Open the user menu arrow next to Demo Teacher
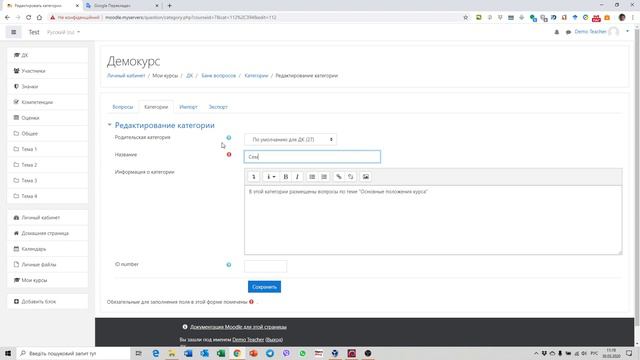This screenshot has height=360, width=640. coord(627,31)
